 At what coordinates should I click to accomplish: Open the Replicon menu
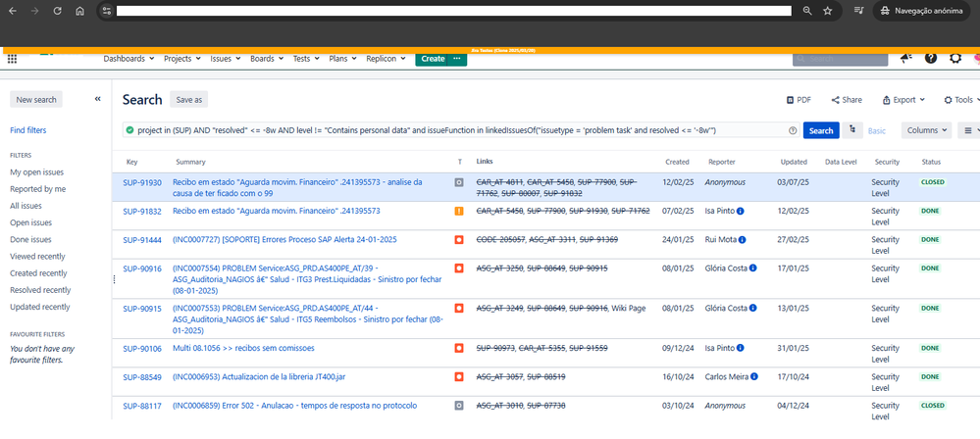pos(385,59)
